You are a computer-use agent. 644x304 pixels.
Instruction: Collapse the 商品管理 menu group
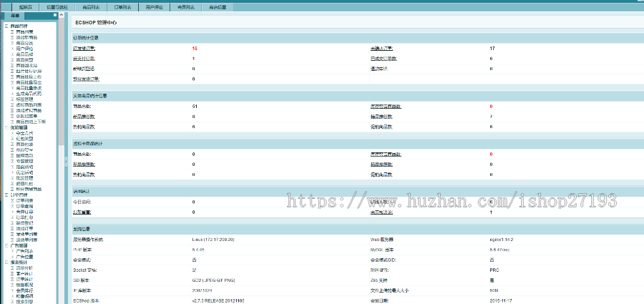point(6,26)
